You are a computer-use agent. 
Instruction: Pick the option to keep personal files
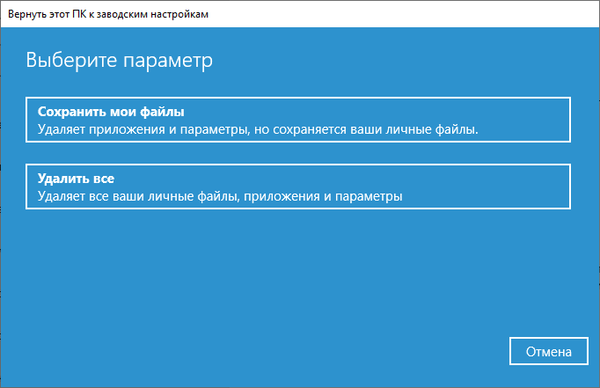coord(298,120)
